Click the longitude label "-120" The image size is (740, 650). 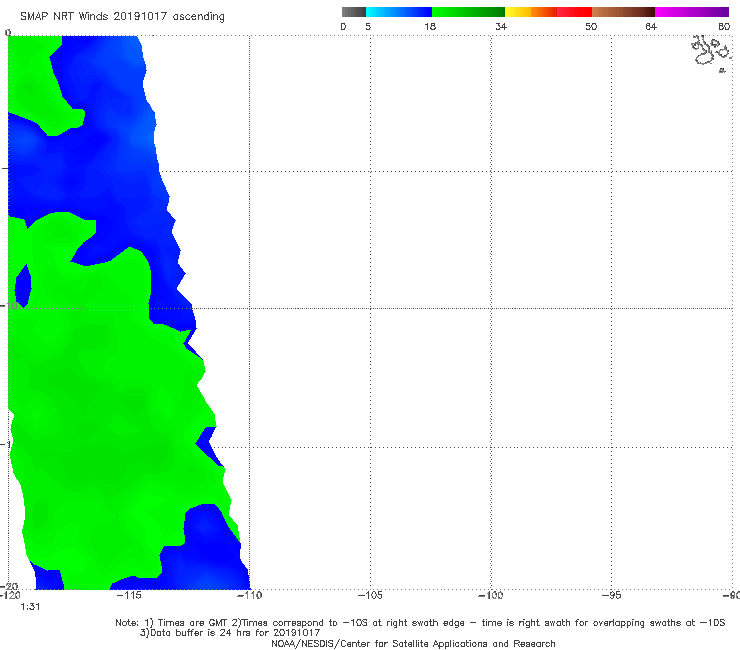10,595
